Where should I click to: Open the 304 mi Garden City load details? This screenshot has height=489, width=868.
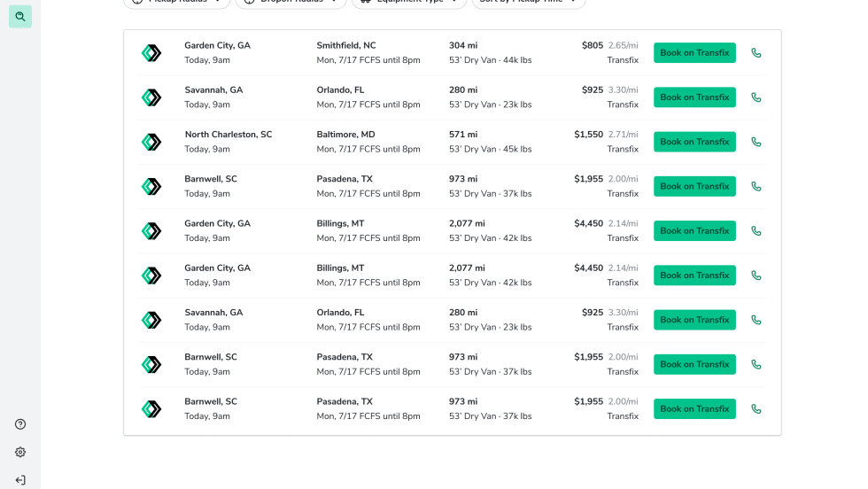click(462, 46)
